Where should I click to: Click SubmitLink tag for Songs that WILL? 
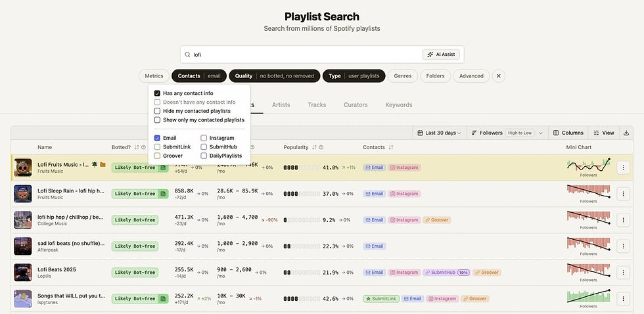[380, 299]
